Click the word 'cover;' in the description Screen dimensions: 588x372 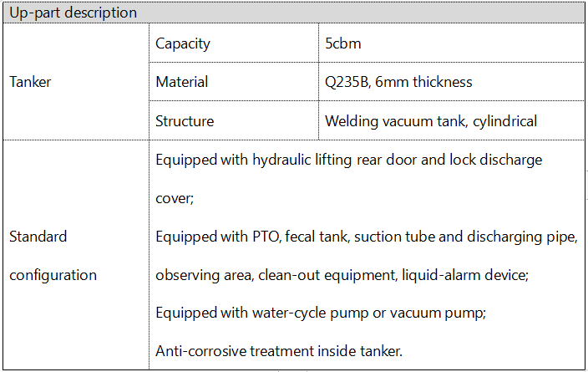[175, 199]
